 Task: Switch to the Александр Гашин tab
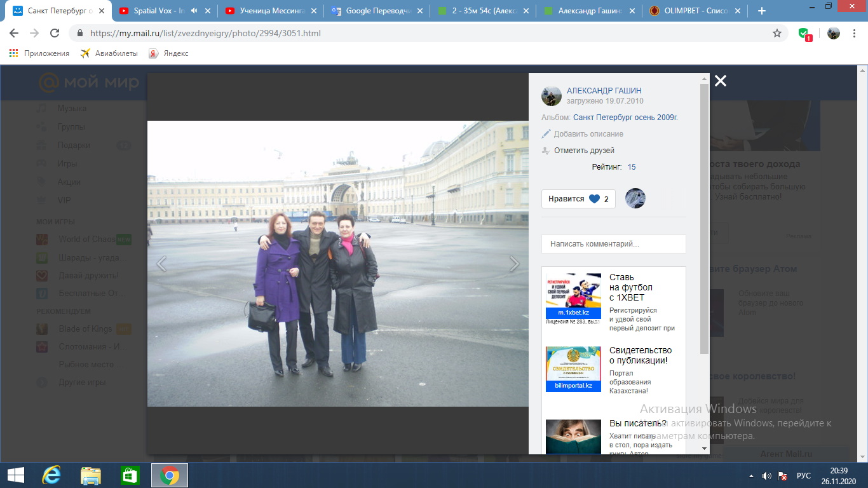pos(588,11)
